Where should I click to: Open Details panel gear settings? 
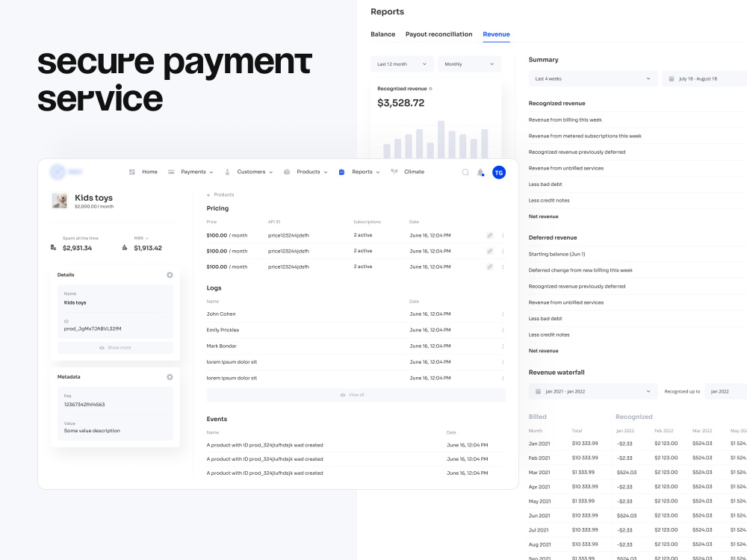click(170, 275)
